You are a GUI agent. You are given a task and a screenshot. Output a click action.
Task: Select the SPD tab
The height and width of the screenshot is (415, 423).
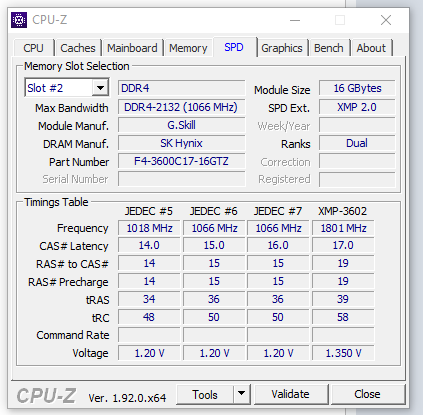tap(234, 47)
